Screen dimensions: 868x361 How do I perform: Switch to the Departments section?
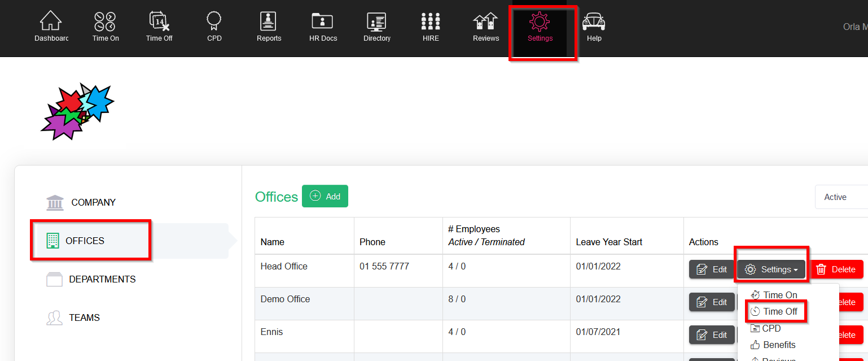click(102, 279)
